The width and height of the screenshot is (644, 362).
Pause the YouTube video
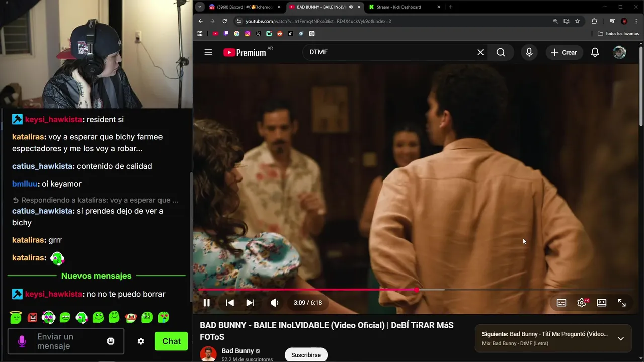(x=206, y=303)
